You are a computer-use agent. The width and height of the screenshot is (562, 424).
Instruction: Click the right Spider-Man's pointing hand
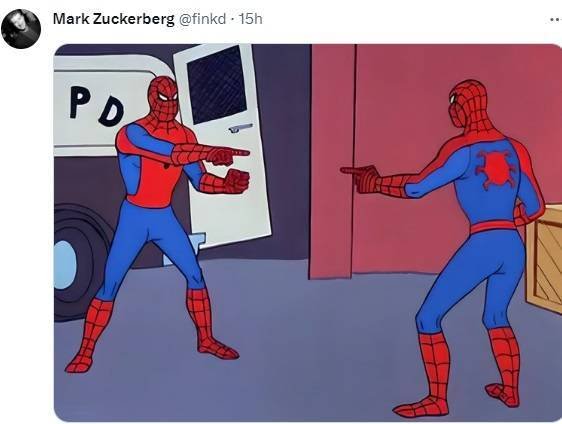(x=360, y=178)
